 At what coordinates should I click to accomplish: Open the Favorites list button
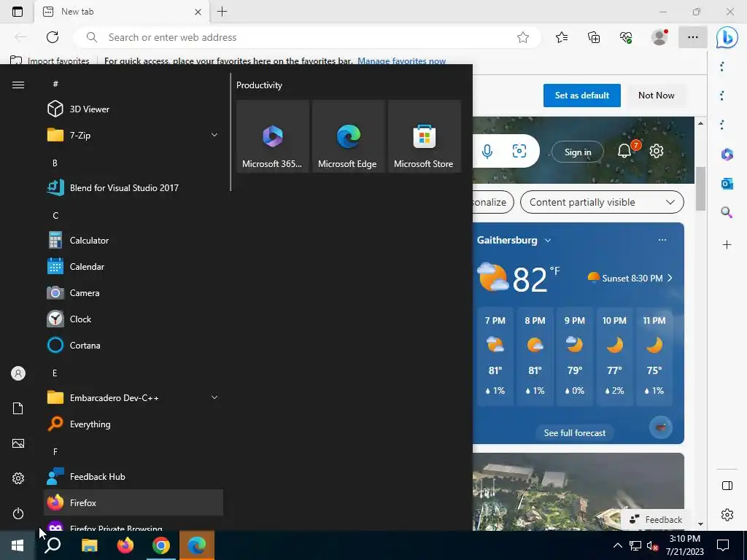click(x=562, y=37)
